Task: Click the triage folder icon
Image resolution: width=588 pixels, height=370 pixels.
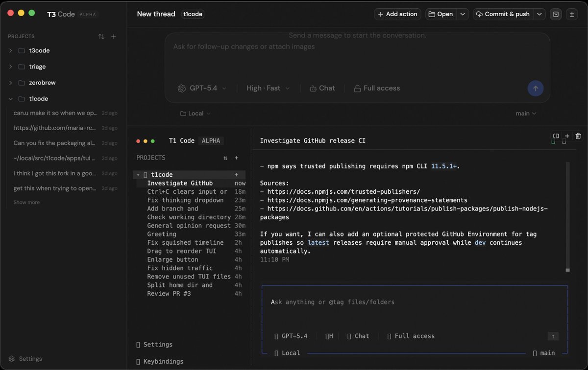Action: pyautogui.click(x=22, y=67)
